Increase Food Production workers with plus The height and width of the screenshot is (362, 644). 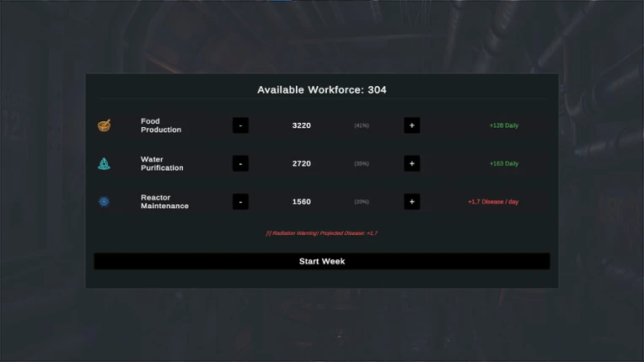click(x=411, y=125)
